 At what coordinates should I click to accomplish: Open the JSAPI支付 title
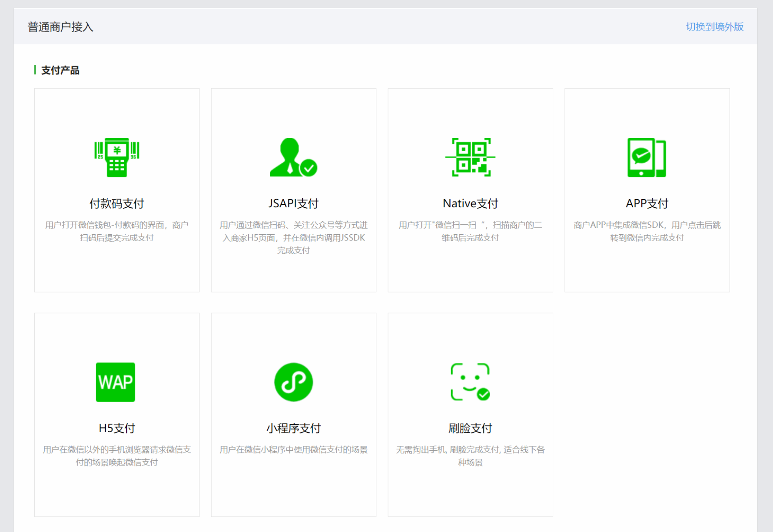click(293, 203)
